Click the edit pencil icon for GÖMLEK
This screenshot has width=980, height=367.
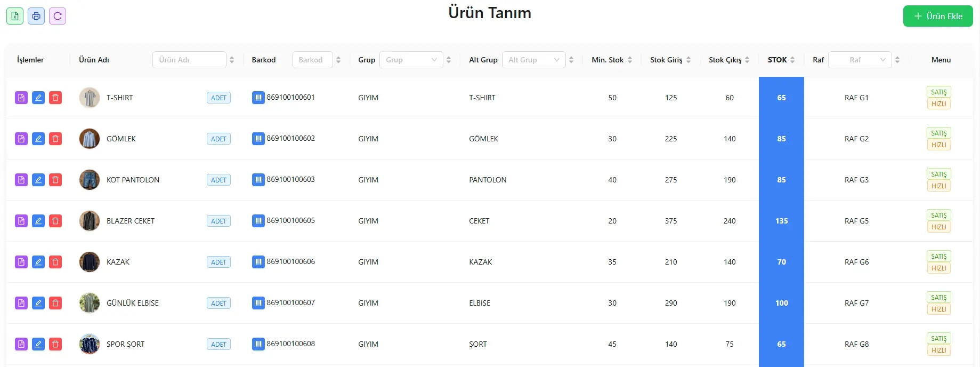38,139
